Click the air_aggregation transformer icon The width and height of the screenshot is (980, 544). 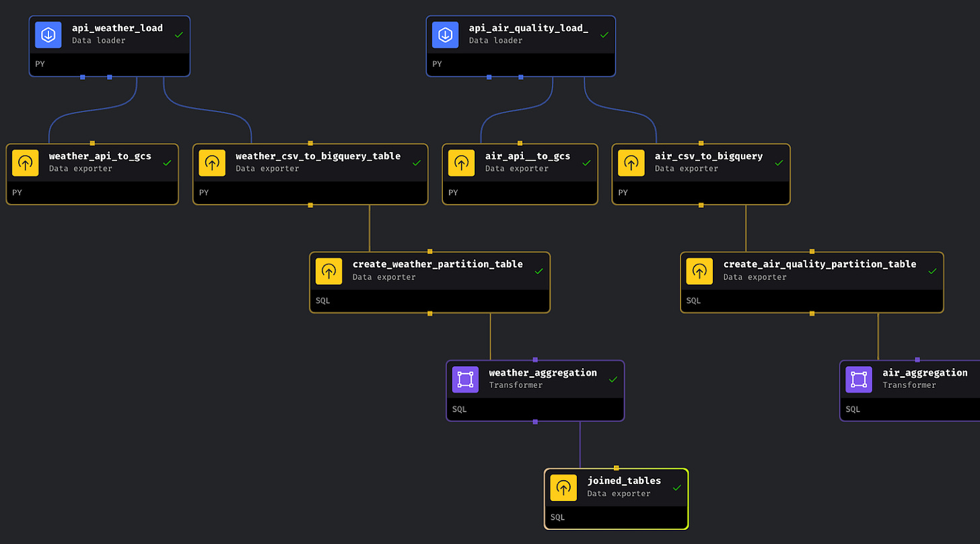click(860, 380)
